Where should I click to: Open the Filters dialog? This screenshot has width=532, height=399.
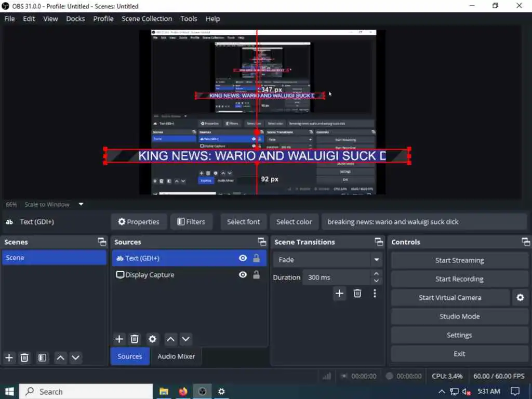pyautogui.click(x=191, y=222)
